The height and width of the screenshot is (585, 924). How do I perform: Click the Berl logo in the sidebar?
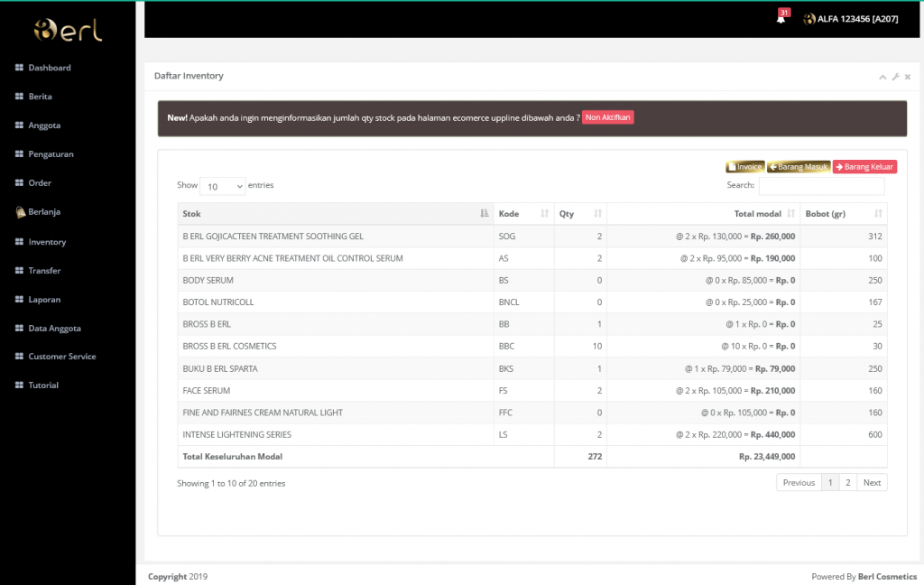(x=68, y=30)
